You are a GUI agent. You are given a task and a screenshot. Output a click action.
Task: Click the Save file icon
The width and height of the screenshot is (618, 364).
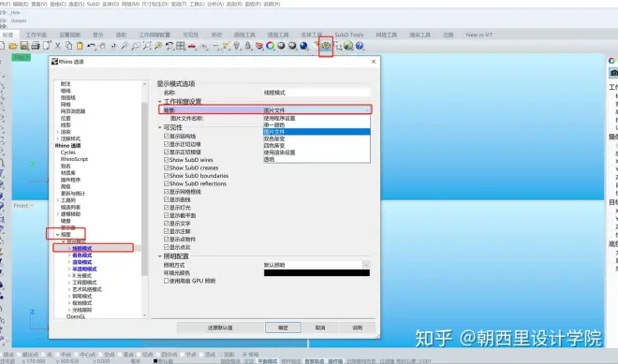24,46
